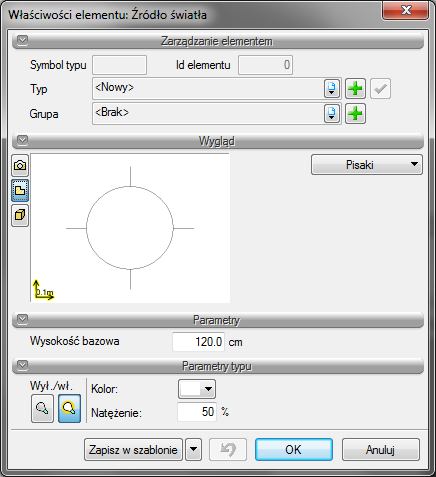
Task: Click the grayed checkmark next to Typ
Action: [x=380, y=89]
